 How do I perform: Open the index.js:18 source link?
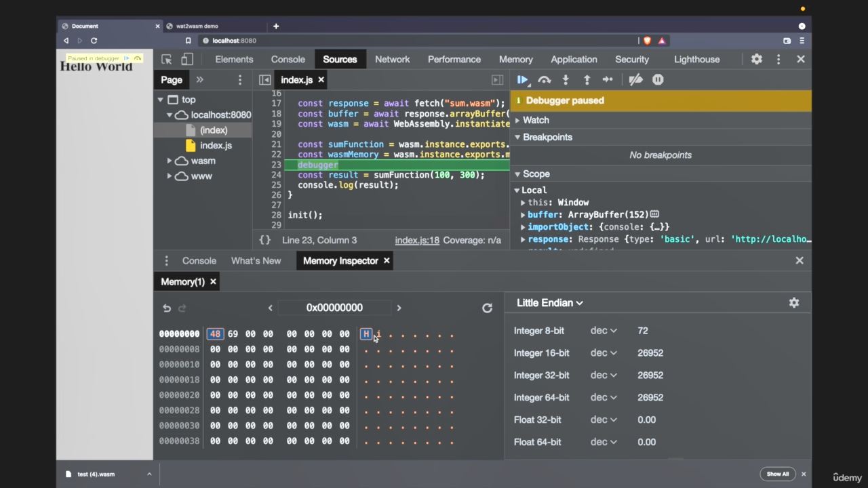point(417,240)
